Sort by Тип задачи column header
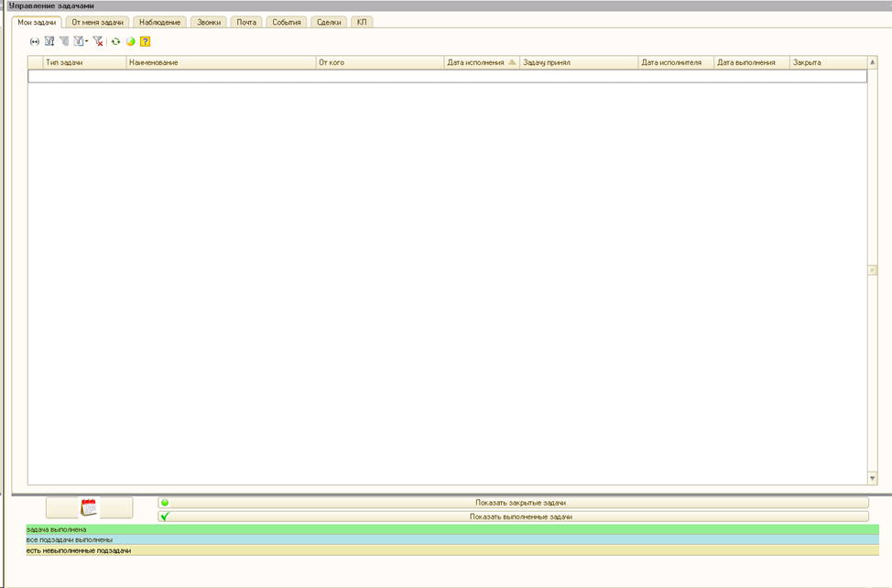This screenshot has width=892, height=588. (84, 62)
